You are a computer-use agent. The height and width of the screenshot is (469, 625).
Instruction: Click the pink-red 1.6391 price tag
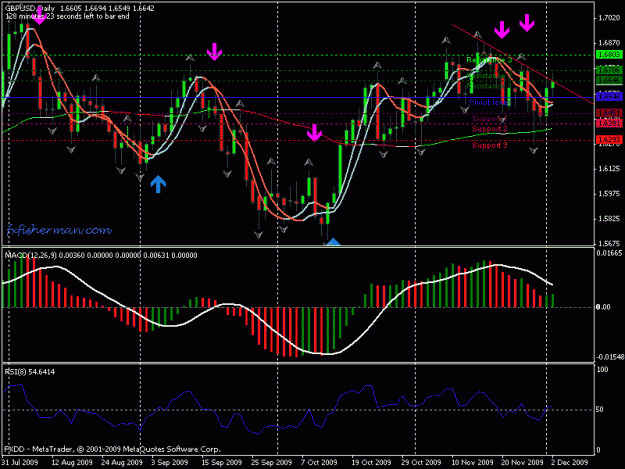pos(609,123)
